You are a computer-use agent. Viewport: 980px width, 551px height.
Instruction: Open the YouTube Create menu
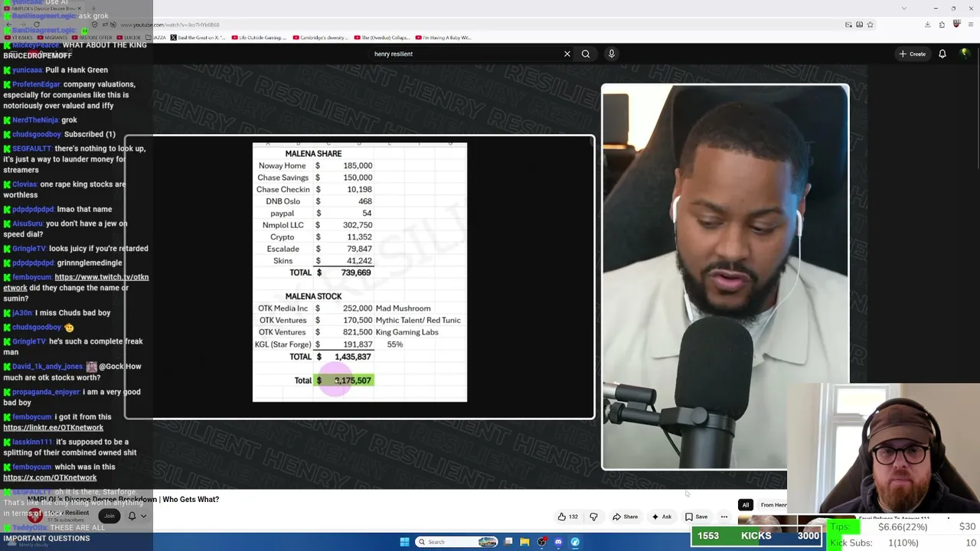[x=913, y=54]
